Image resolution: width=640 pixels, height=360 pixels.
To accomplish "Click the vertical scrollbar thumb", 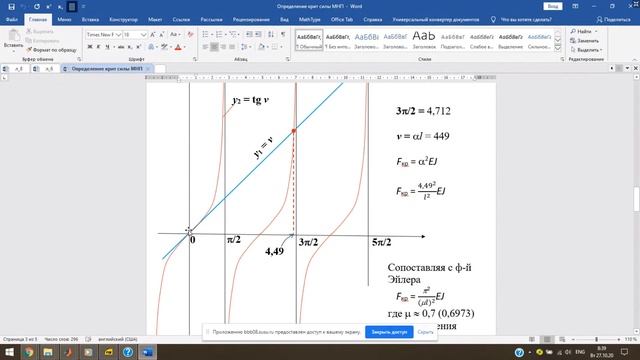I will (636, 199).
